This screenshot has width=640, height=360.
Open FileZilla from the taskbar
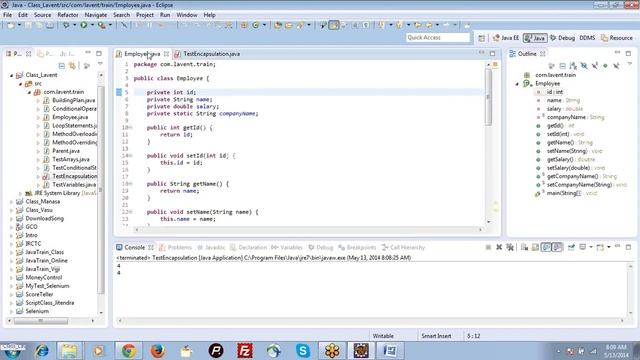[245, 351]
